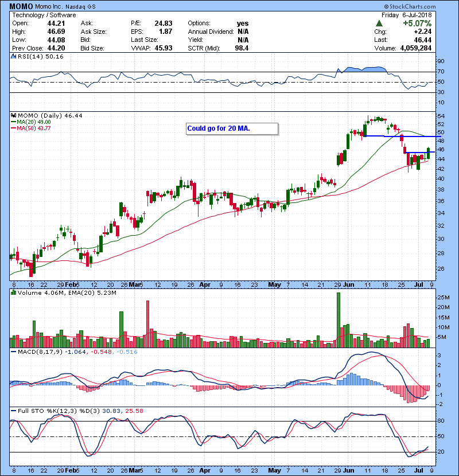Click the tall red volume spike in March

(x=148, y=324)
